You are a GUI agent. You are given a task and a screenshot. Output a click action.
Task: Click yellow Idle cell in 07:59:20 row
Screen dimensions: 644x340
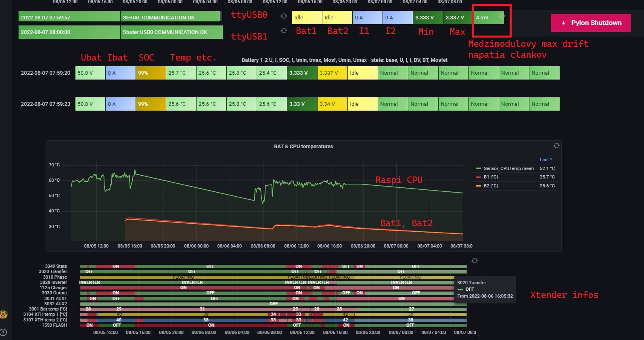(x=363, y=73)
